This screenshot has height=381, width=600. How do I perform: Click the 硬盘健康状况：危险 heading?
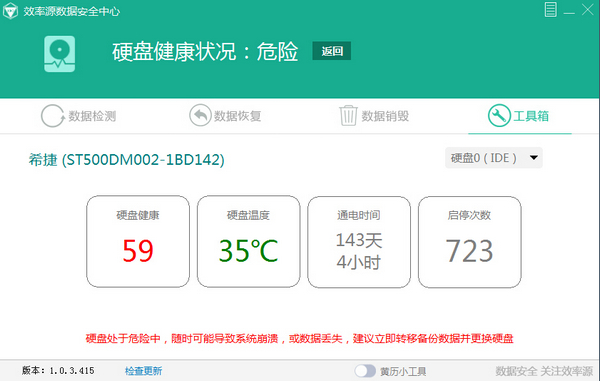point(205,52)
